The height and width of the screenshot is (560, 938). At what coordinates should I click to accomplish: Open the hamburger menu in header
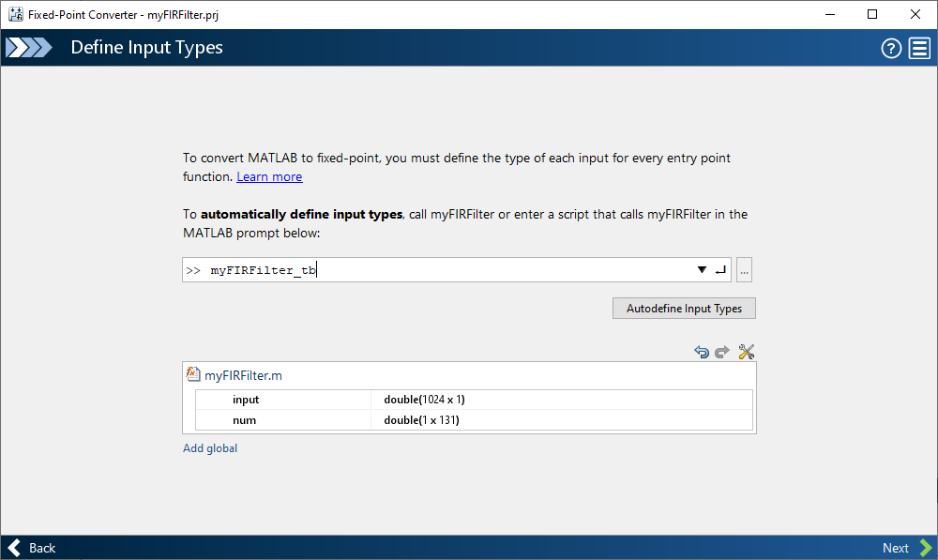click(919, 49)
